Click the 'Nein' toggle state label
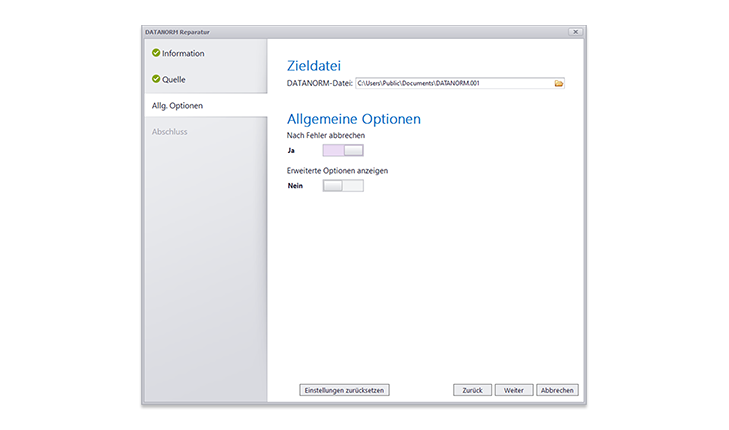The image size is (729, 430). click(295, 185)
